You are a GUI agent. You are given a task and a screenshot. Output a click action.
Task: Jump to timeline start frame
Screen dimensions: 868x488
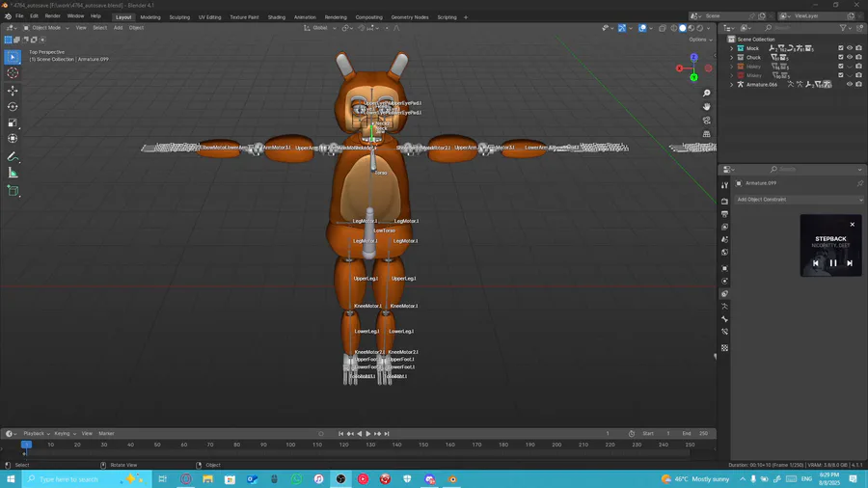(340, 434)
